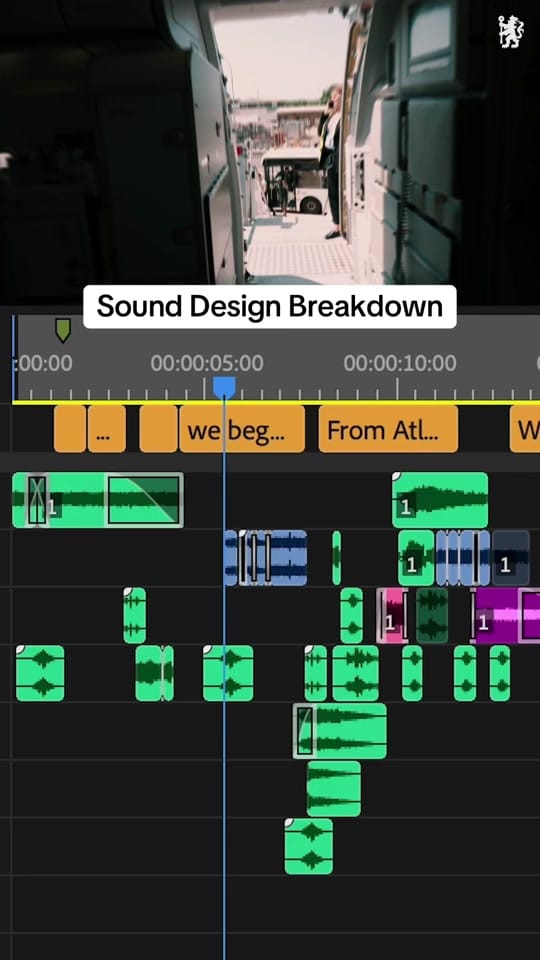Click the green marker on the time ruler
540x960 pixels.
(x=62, y=330)
